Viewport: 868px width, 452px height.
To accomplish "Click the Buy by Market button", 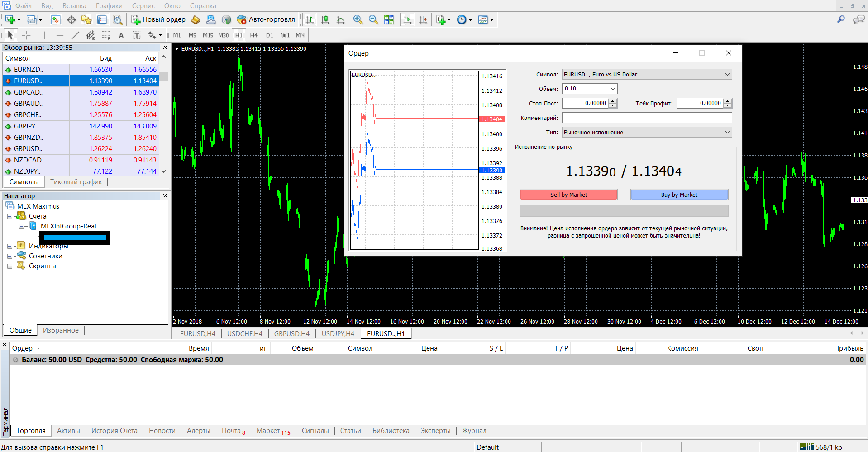I will pyautogui.click(x=679, y=195).
